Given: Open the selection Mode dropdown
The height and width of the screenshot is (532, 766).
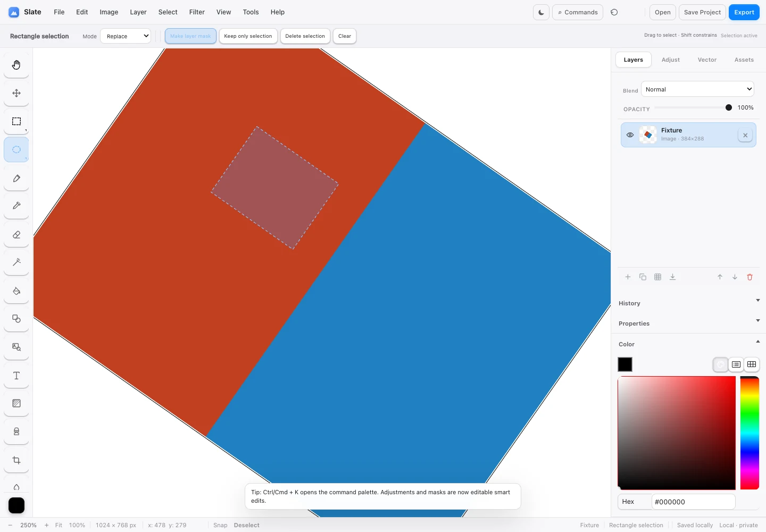Looking at the screenshot, I should coord(126,36).
